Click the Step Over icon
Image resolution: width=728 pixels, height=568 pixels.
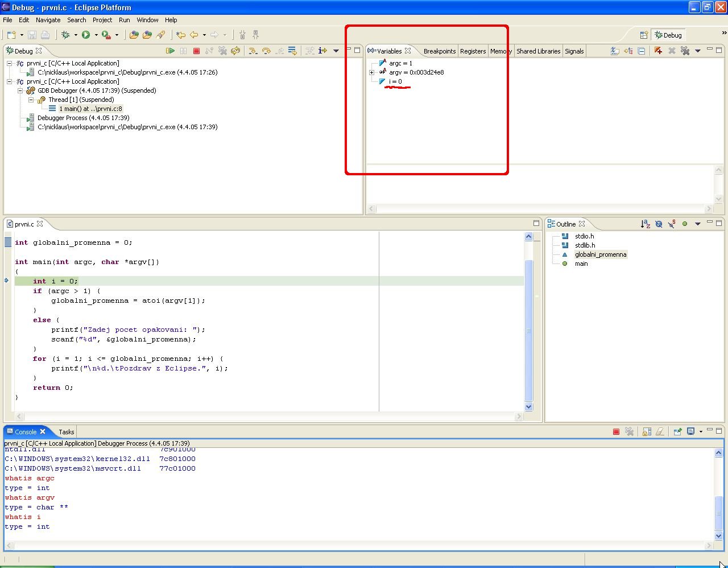[266, 51]
